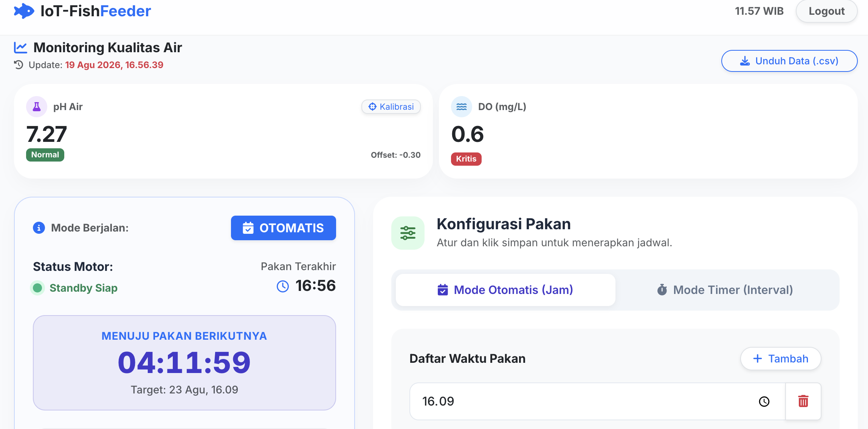Click the Daftar Waktu Pakan heading
Image resolution: width=868 pixels, height=429 pixels.
(x=468, y=359)
